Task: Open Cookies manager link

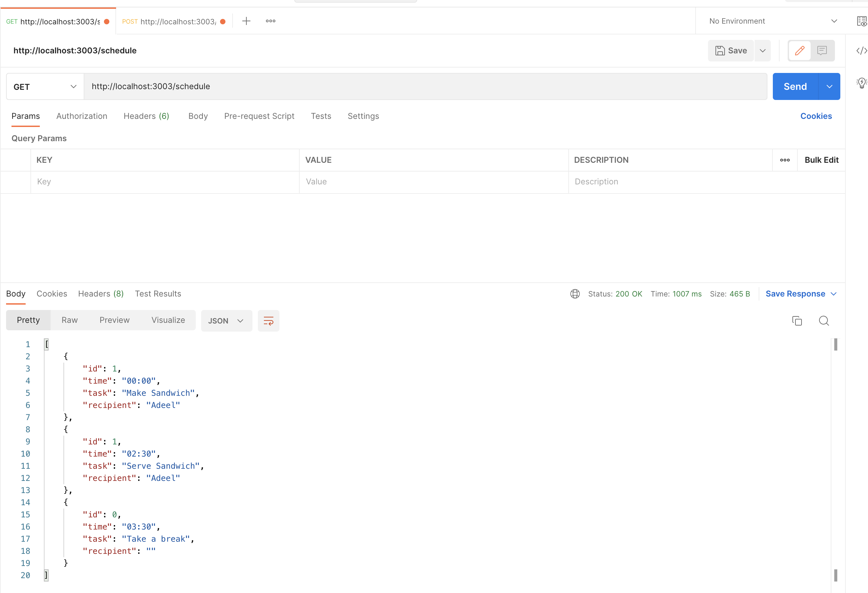Action: point(816,116)
